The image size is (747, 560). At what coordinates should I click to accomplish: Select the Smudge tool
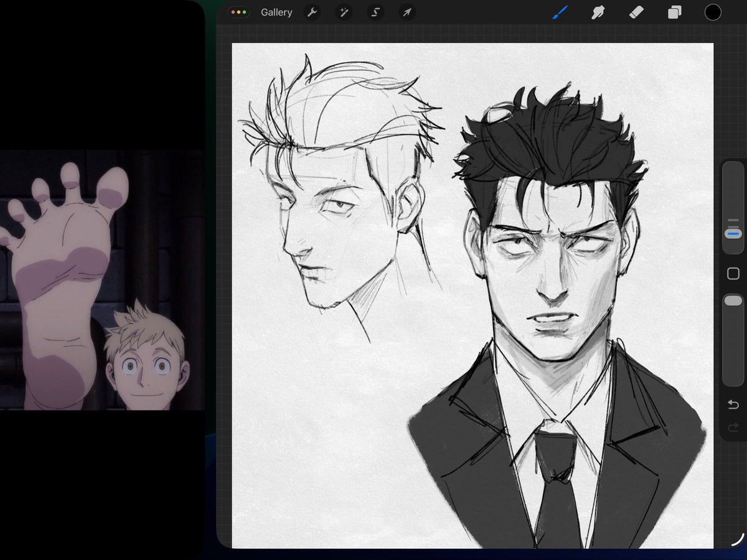pos(598,12)
